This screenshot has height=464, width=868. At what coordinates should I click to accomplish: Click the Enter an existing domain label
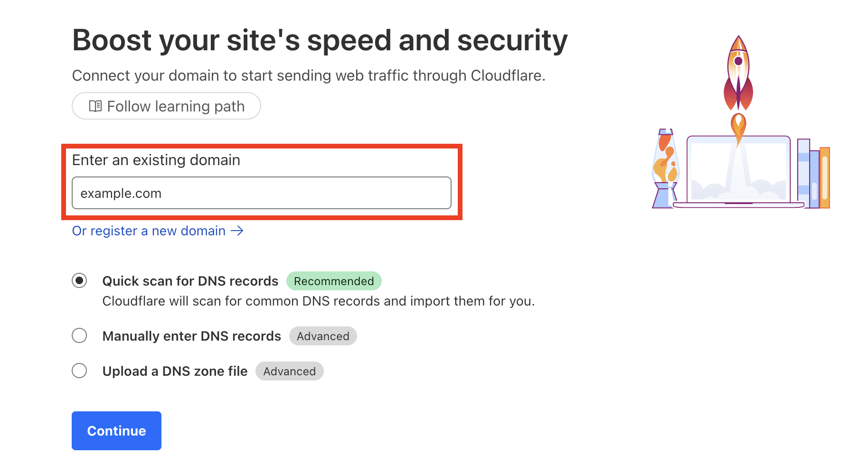tap(156, 160)
